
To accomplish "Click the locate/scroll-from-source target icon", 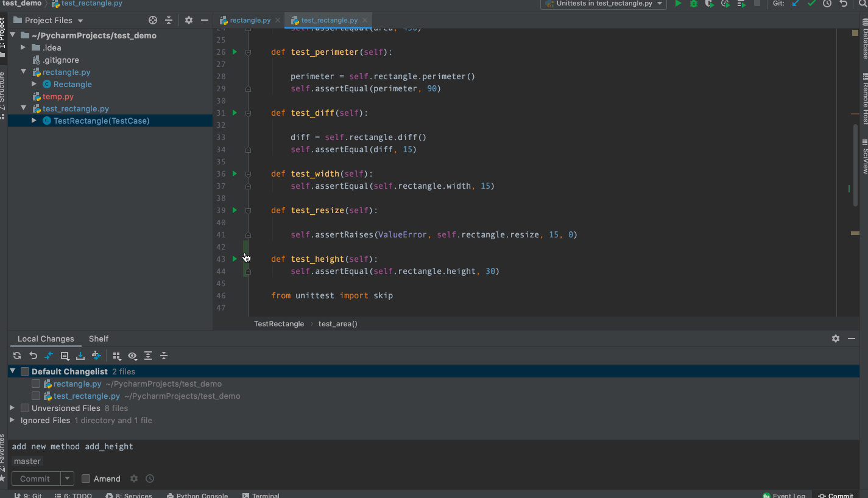I will [x=153, y=20].
